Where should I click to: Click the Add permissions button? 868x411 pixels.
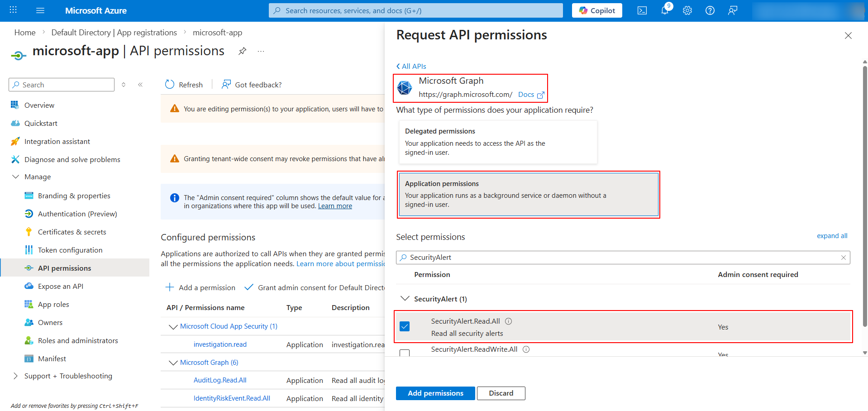coord(435,393)
